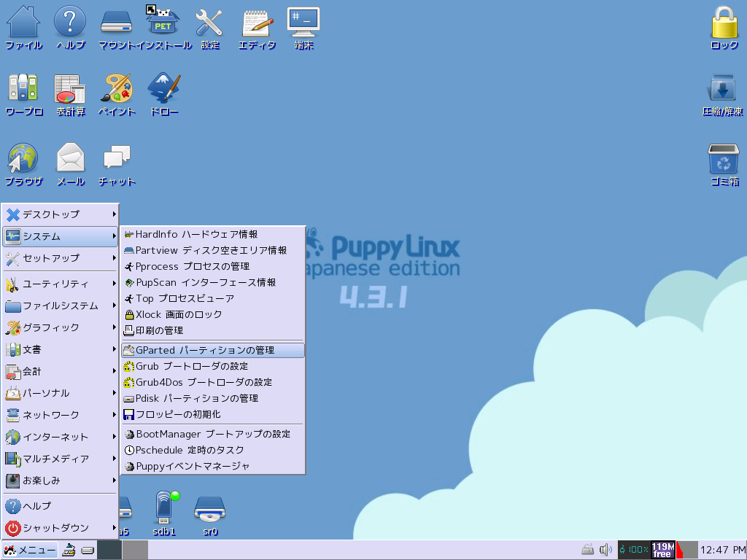
Task: Open the ゴミ箱 trash icon
Action: tap(723, 159)
